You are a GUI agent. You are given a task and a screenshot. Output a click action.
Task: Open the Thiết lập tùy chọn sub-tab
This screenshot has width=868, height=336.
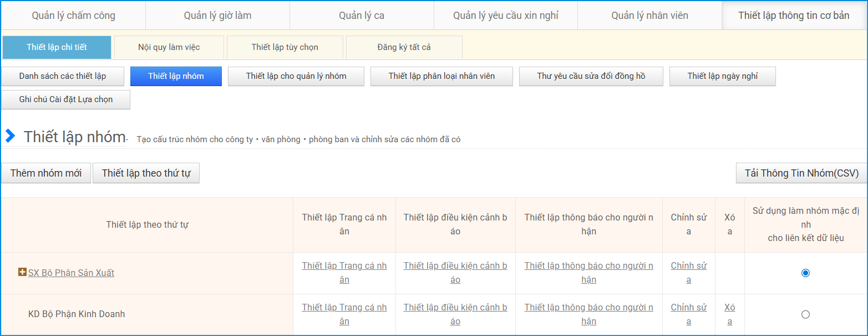pos(285,47)
